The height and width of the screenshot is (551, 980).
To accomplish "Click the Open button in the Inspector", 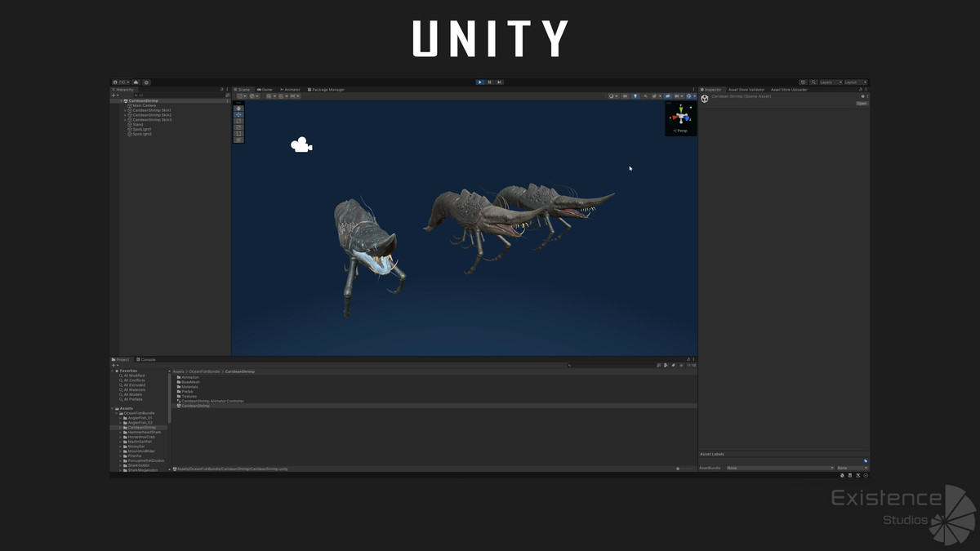I will point(862,102).
